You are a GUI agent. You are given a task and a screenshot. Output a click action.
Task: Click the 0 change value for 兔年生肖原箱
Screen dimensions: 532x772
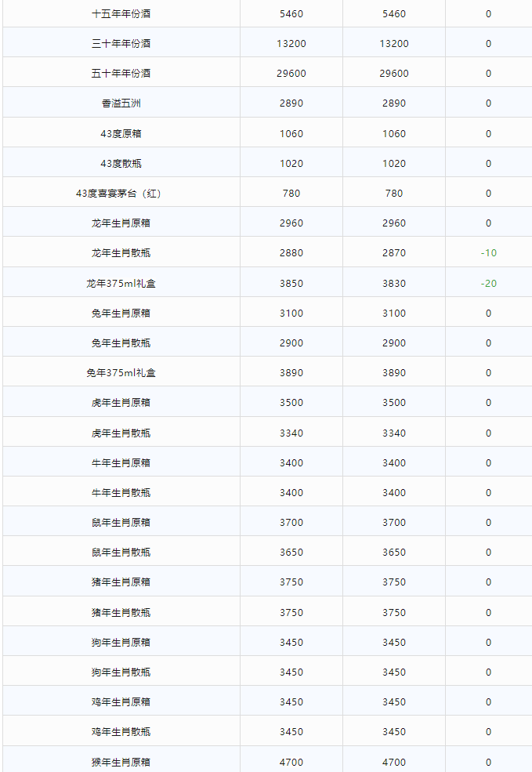[x=489, y=314]
